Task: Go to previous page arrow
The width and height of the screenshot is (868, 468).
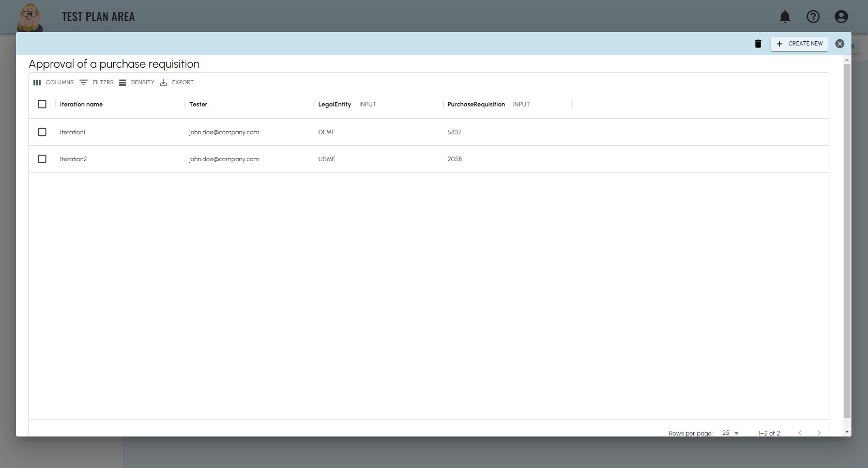Action: [800, 433]
